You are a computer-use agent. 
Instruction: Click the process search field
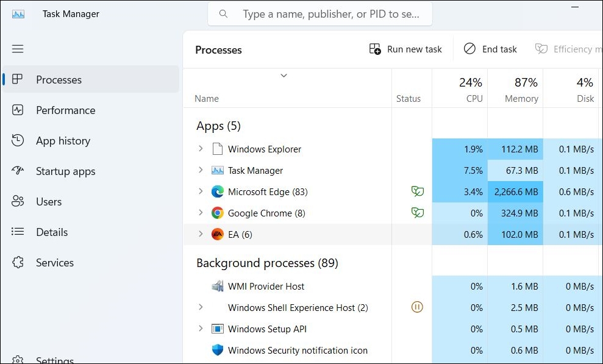click(x=319, y=13)
